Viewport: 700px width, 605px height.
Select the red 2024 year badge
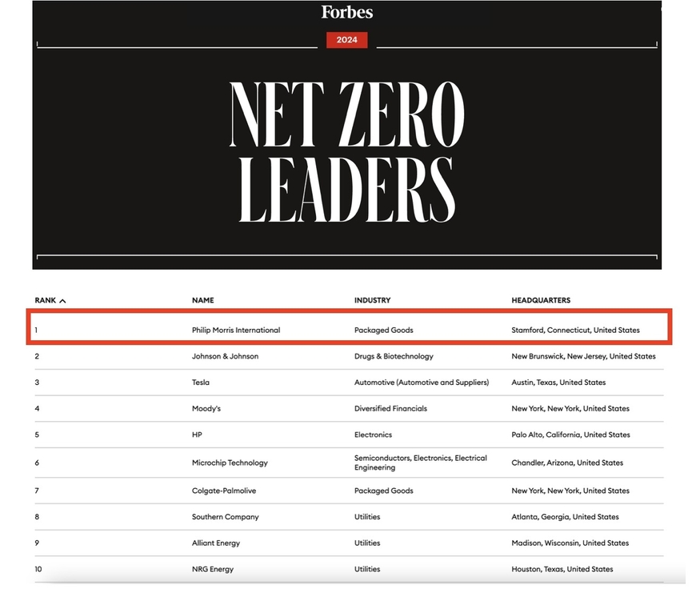[346, 40]
